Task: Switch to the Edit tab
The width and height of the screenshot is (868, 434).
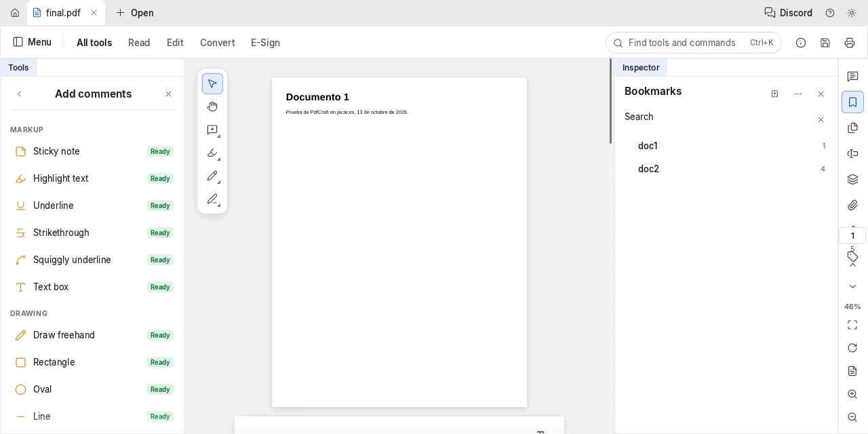Action: (175, 43)
